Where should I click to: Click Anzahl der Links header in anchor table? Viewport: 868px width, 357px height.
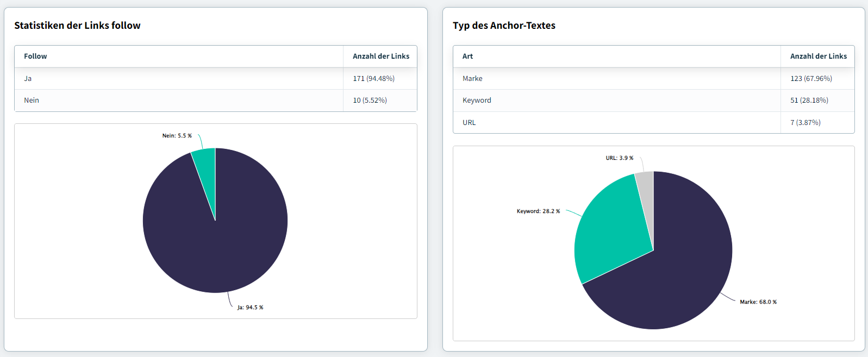point(818,57)
